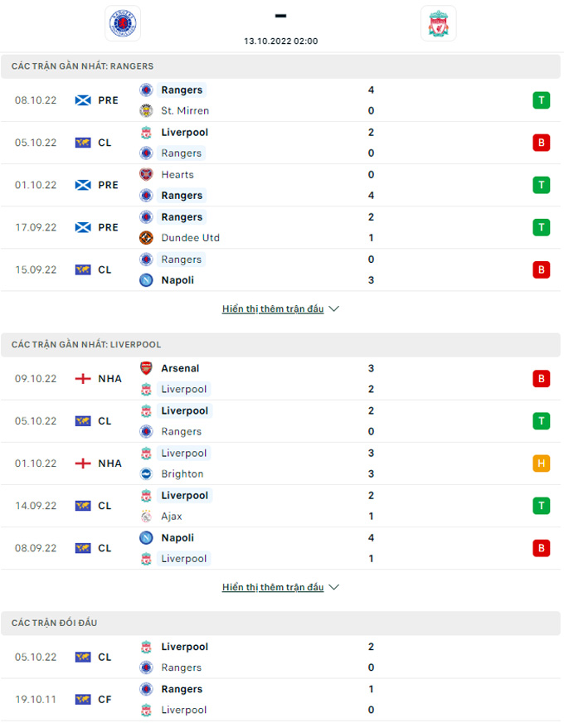The height and width of the screenshot is (728, 564).
Task: Open the 'Các trận gần nhất: Rangers' section header
Action: [x=82, y=66]
